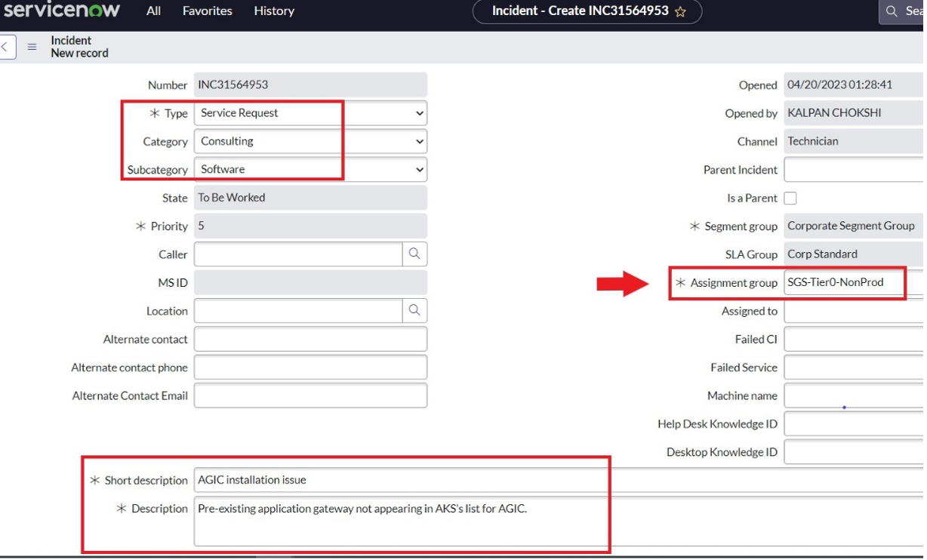
Task: Click the Parent Incident field
Action: (x=853, y=170)
